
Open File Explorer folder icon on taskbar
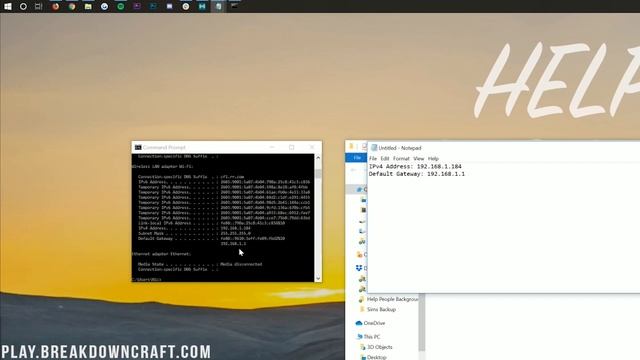(88, 6)
